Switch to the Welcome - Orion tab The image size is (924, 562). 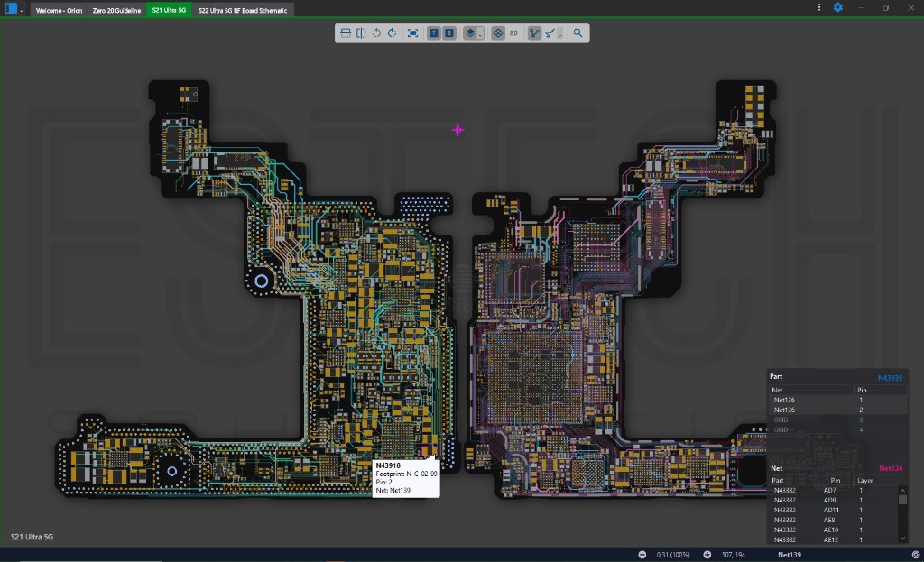coord(59,10)
